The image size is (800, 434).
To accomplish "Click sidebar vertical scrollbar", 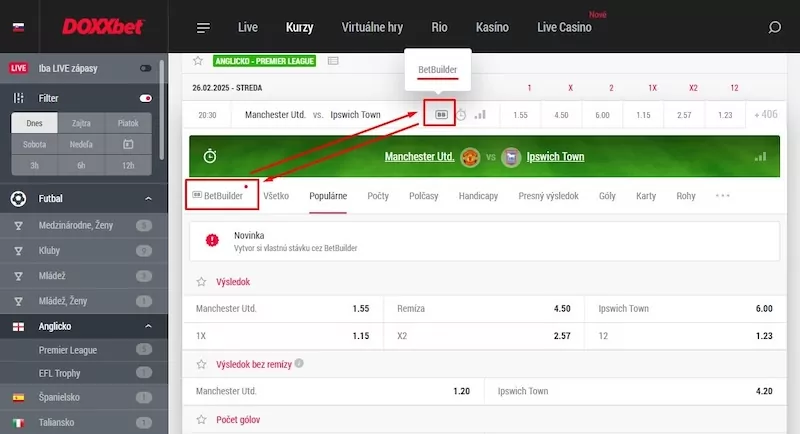I will point(161,110).
